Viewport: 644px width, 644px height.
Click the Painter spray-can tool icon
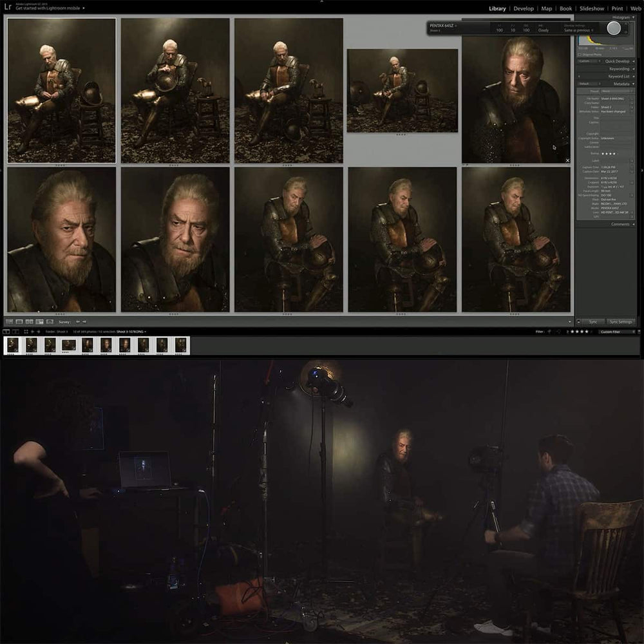[x=50, y=321]
